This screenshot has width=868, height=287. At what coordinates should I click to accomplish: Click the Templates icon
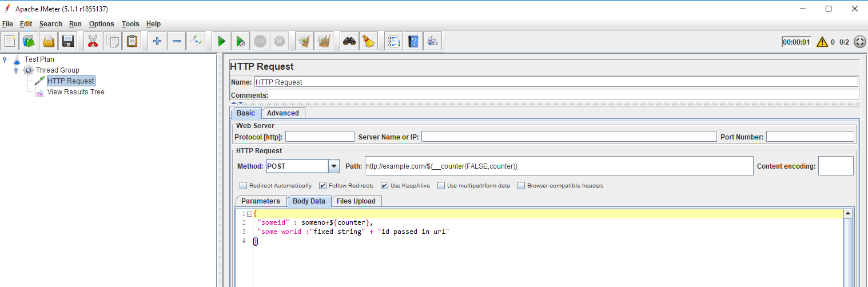tap(29, 41)
